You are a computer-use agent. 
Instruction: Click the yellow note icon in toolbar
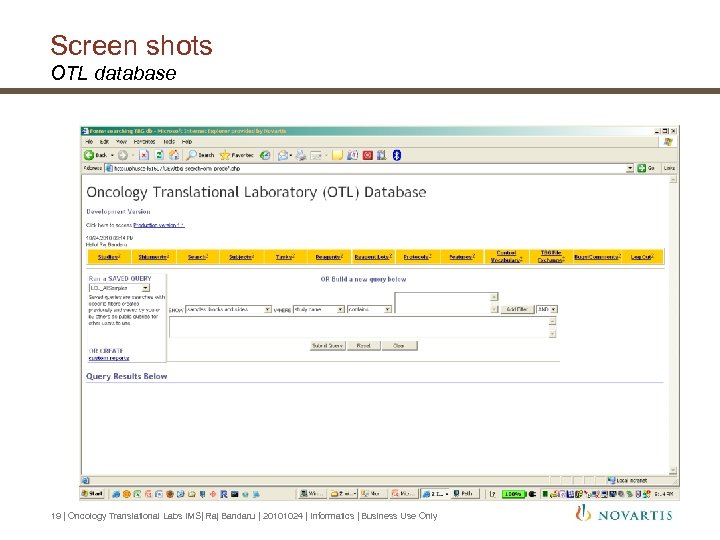[x=337, y=155]
